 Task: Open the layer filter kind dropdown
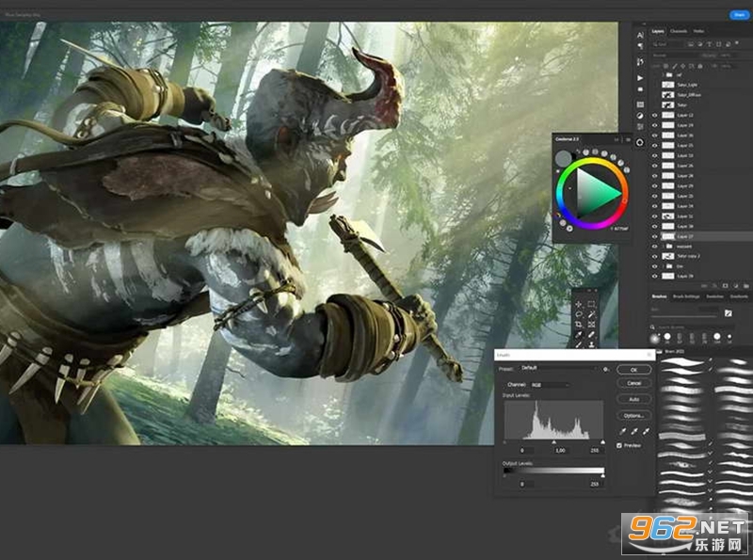pos(667,43)
